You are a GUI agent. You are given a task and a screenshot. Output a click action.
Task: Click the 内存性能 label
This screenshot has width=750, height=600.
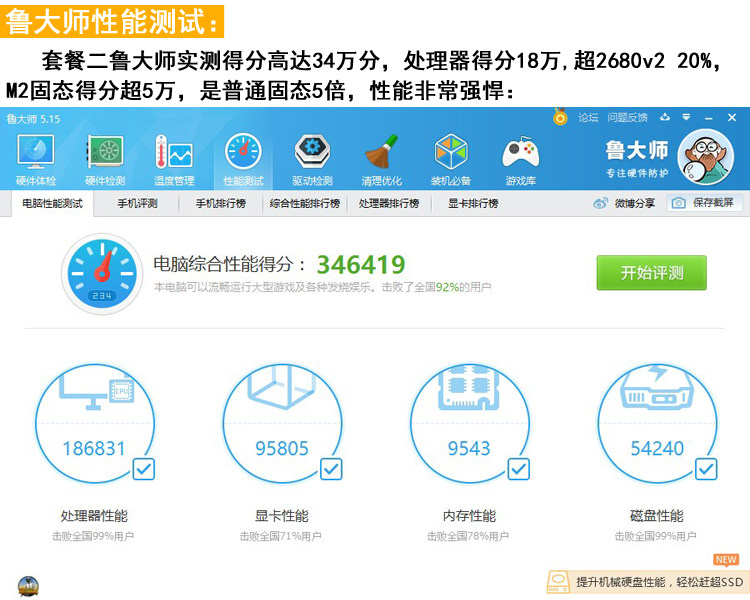(469, 516)
